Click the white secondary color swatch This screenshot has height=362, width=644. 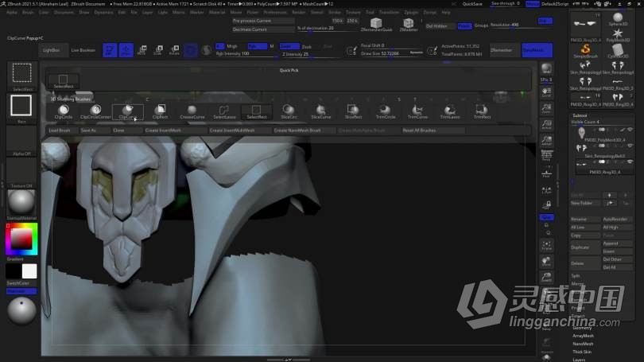[x=29, y=271]
